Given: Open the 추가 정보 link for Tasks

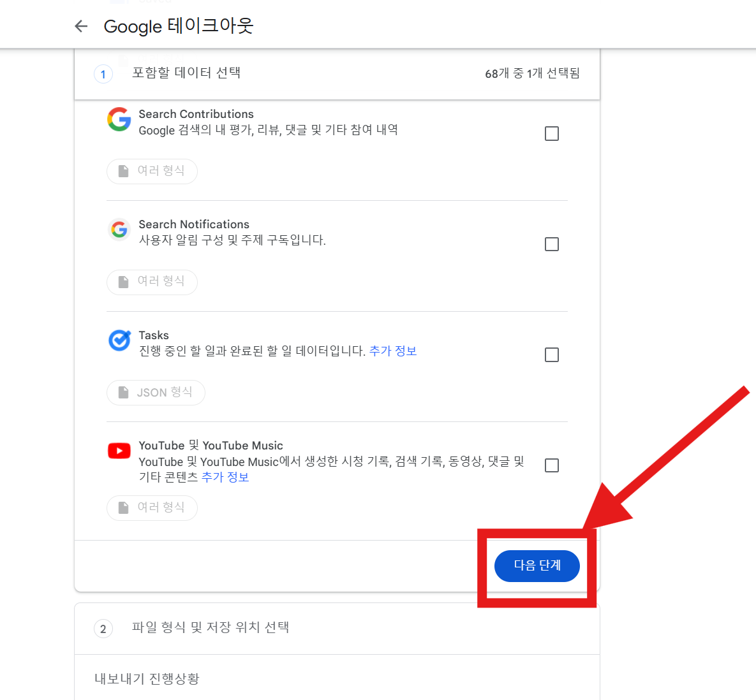Looking at the screenshot, I should click(x=392, y=351).
